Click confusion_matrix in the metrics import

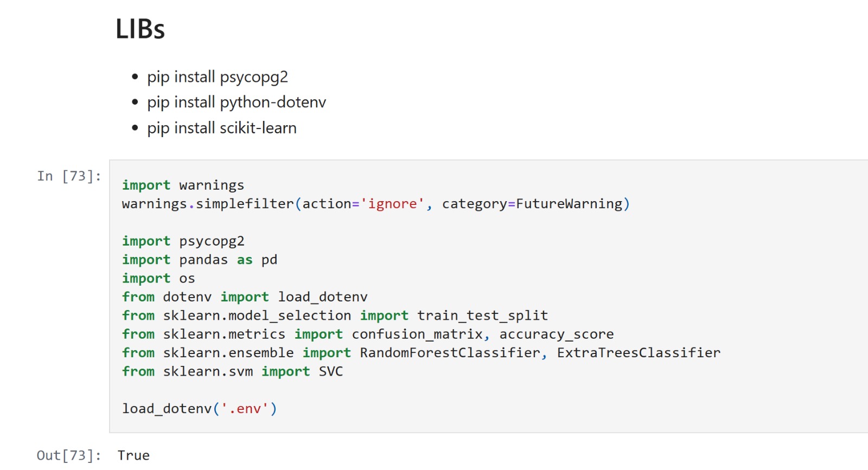point(417,334)
